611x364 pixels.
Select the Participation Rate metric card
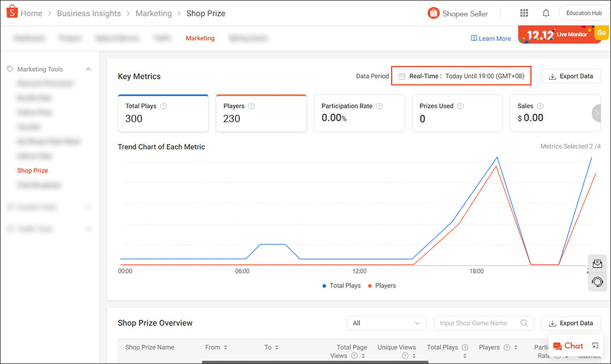click(359, 113)
